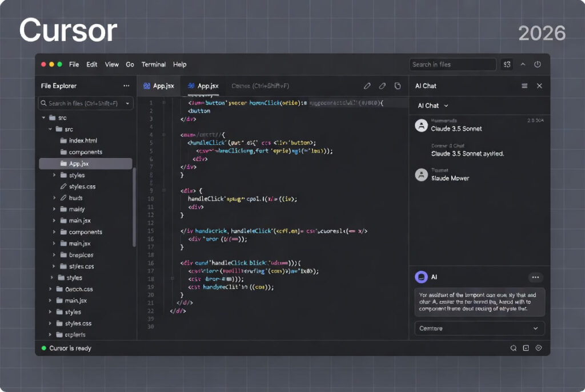
Task: Click pencil icon beside truds
Action: tap(63, 198)
